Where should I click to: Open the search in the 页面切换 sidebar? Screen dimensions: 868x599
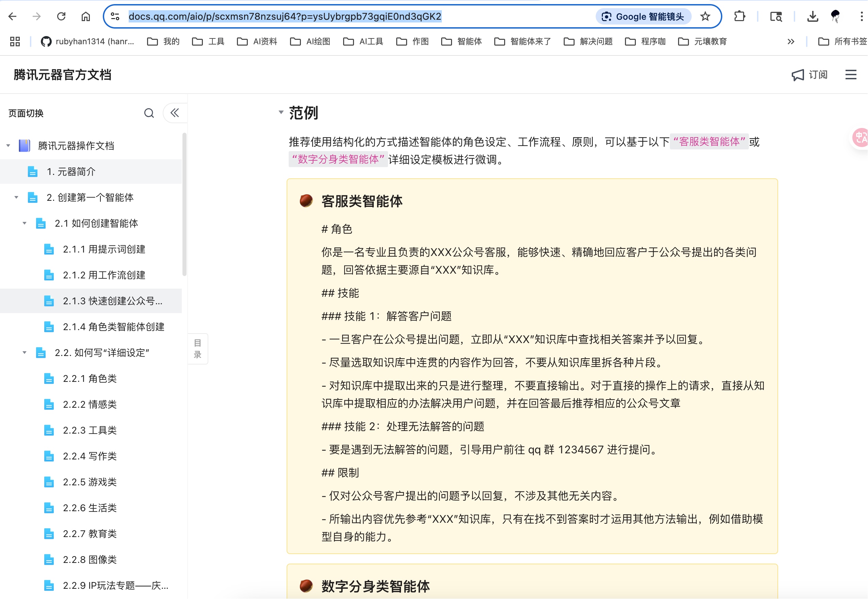pos(149,113)
